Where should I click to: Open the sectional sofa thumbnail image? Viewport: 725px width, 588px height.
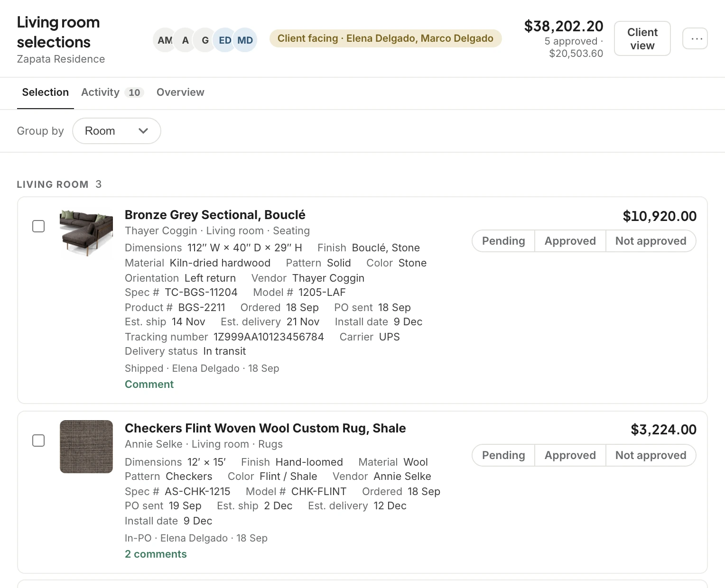(86, 233)
